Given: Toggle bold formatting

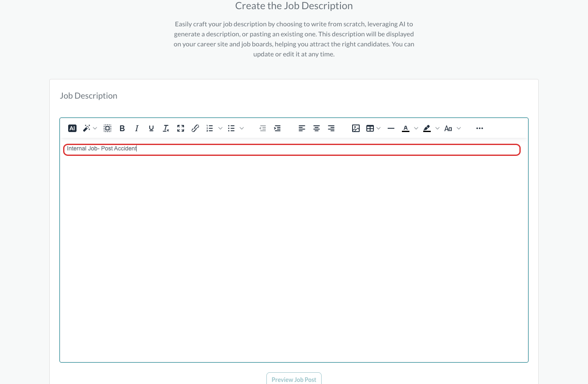Looking at the screenshot, I should pyautogui.click(x=122, y=128).
